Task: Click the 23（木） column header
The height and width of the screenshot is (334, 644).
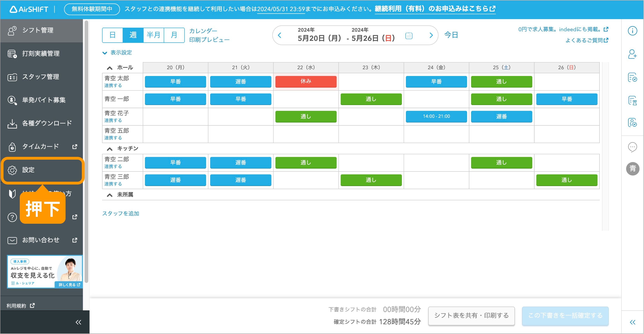Action: (371, 68)
